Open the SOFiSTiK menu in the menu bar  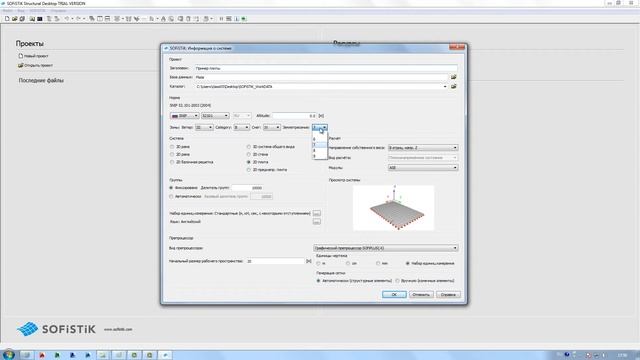click(x=37, y=11)
